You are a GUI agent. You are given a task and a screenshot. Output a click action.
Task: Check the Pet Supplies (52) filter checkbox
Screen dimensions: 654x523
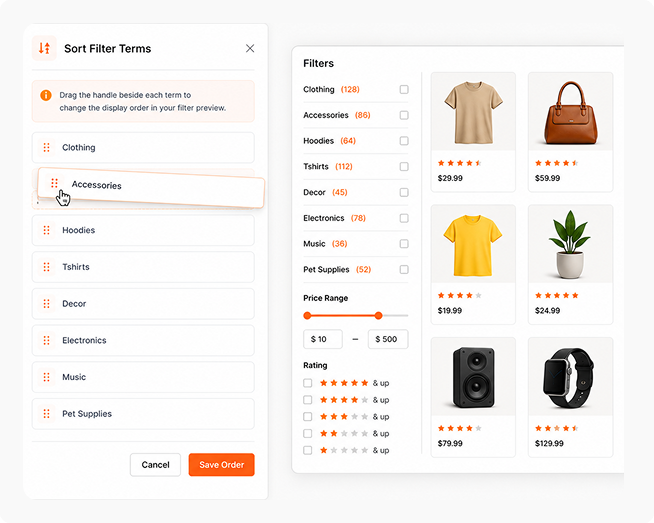[404, 269]
